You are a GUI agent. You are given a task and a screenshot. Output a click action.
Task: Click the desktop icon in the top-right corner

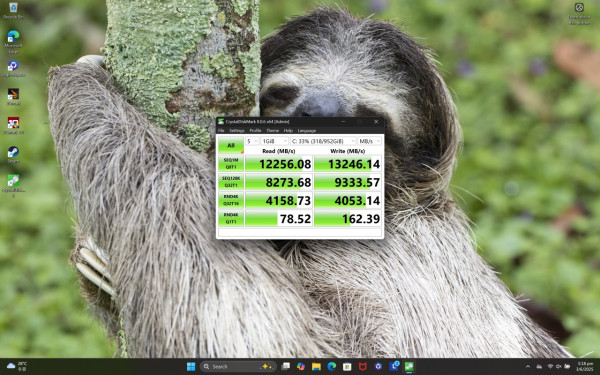point(579,13)
